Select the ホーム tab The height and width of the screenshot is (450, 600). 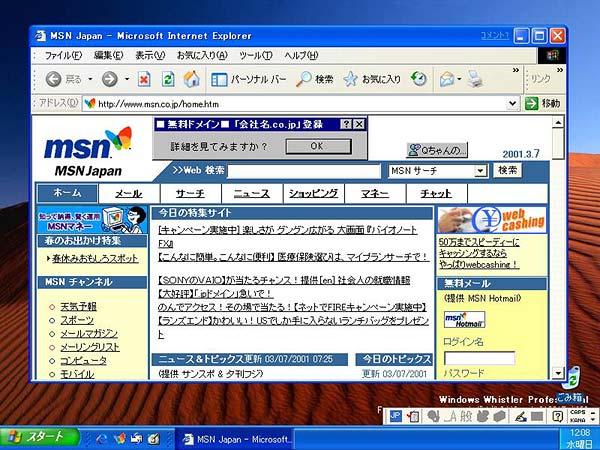pyautogui.click(x=67, y=193)
